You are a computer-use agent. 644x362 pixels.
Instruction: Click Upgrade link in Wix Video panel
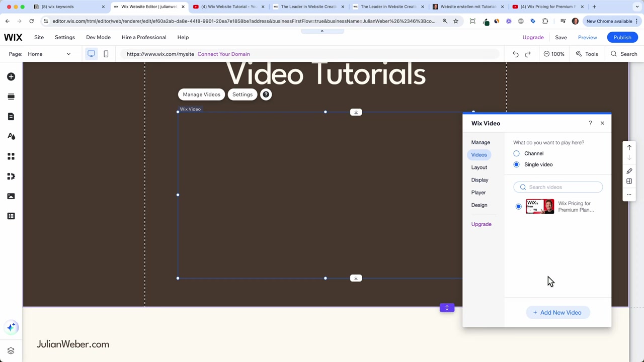[x=481, y=224]
